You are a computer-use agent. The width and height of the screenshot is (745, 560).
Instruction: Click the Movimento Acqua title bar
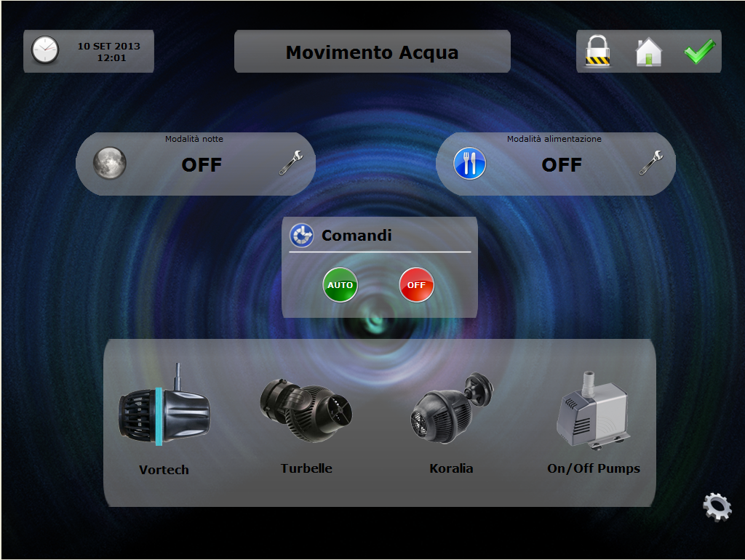point(372,52)
